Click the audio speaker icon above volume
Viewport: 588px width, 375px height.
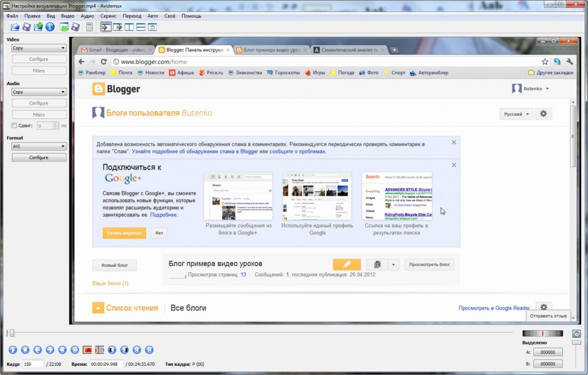click(x=577, y=334)
